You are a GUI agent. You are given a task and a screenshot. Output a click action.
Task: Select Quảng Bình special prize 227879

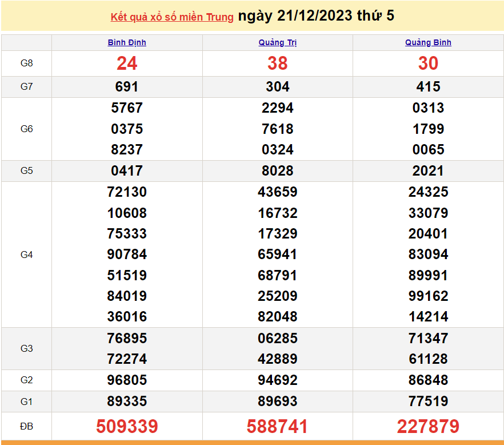428,426
